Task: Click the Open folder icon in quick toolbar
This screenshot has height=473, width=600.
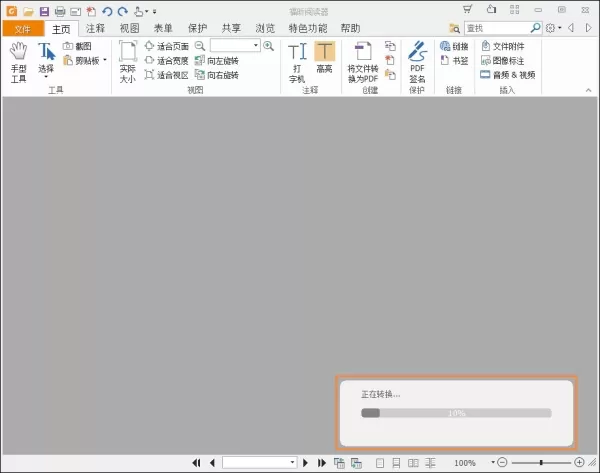Action: click(28, 11)
